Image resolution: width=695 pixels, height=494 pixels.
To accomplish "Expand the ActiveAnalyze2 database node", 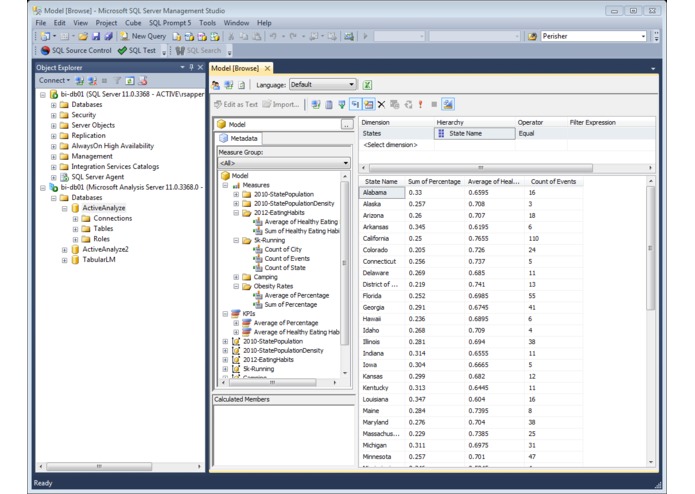I will 64,250.
